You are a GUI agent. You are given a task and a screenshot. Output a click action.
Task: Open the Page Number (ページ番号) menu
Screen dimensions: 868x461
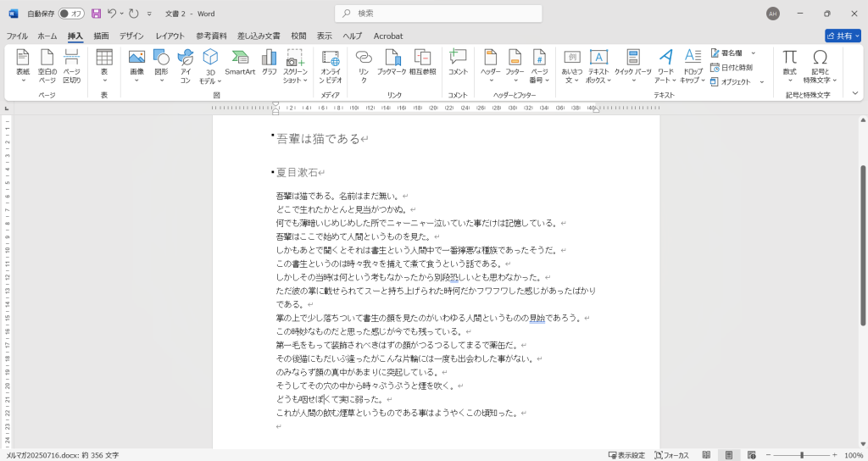click(x=539, y=66)
